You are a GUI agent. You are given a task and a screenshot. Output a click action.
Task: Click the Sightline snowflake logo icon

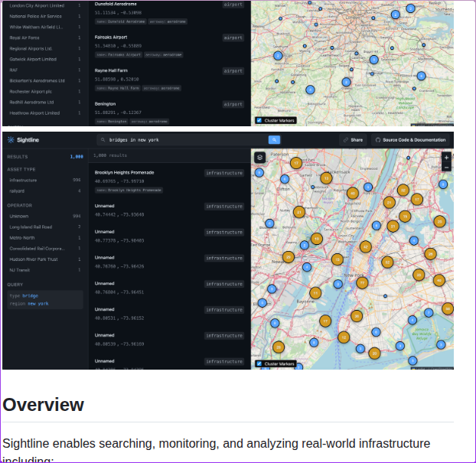(11, 139)
